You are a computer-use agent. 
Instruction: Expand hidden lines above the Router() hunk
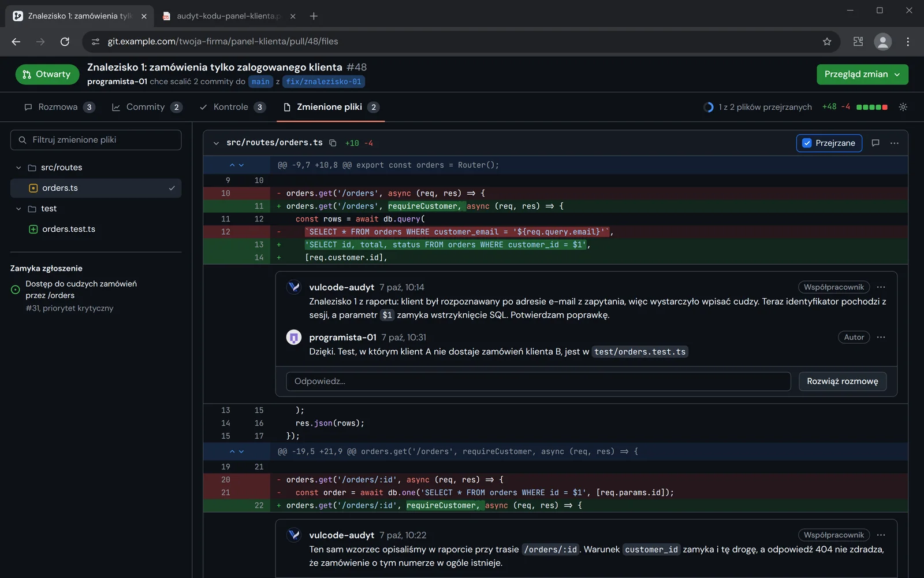click(x=237, y=165)
